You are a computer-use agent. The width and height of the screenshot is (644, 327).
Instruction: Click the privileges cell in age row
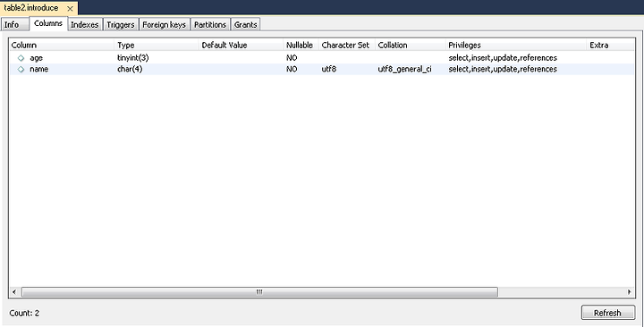[503, 58]
